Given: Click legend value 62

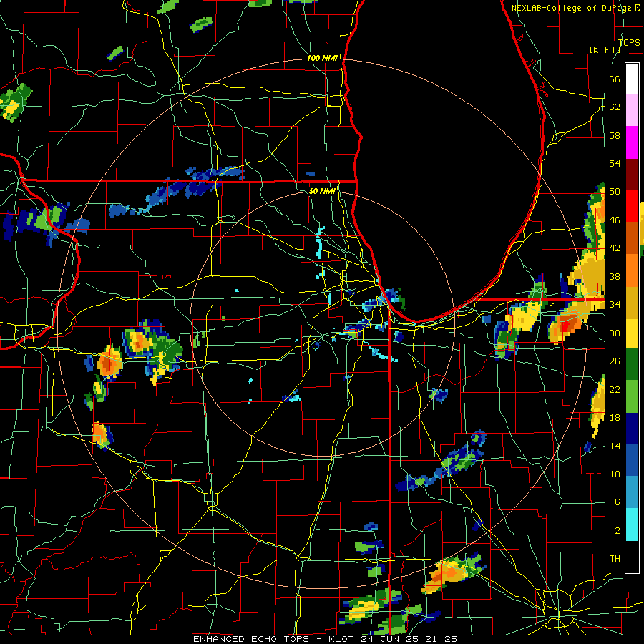Looking at the screenshot, I should coord(615,107).
